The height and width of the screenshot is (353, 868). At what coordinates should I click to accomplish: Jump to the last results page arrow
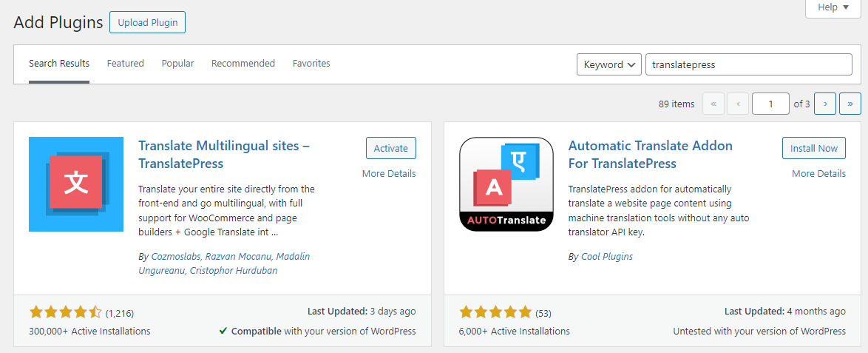(x=850, y=104)
